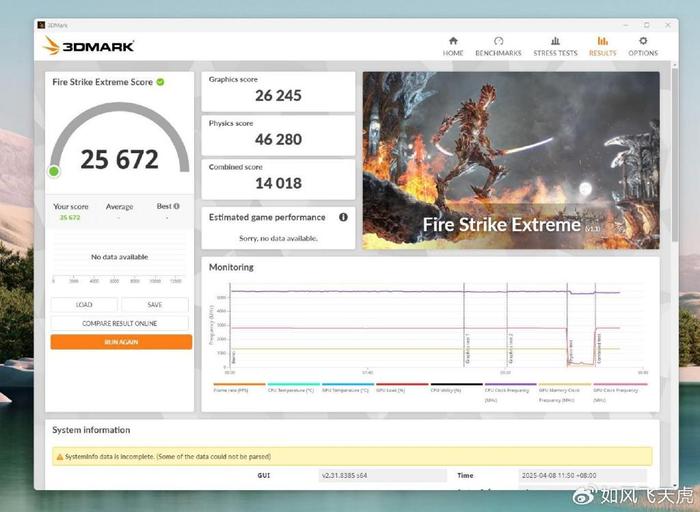Click the Estimated game performance info icon

(x=343, y=217)
